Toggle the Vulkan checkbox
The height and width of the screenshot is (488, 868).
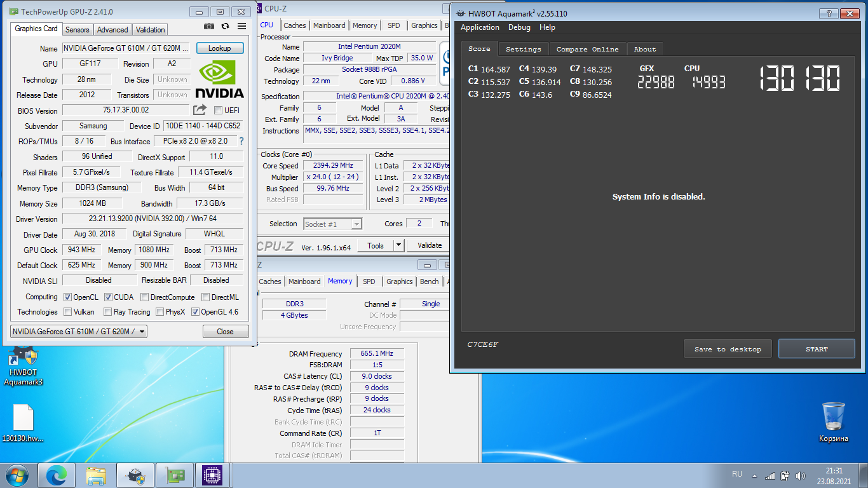[x=68, y=312]
